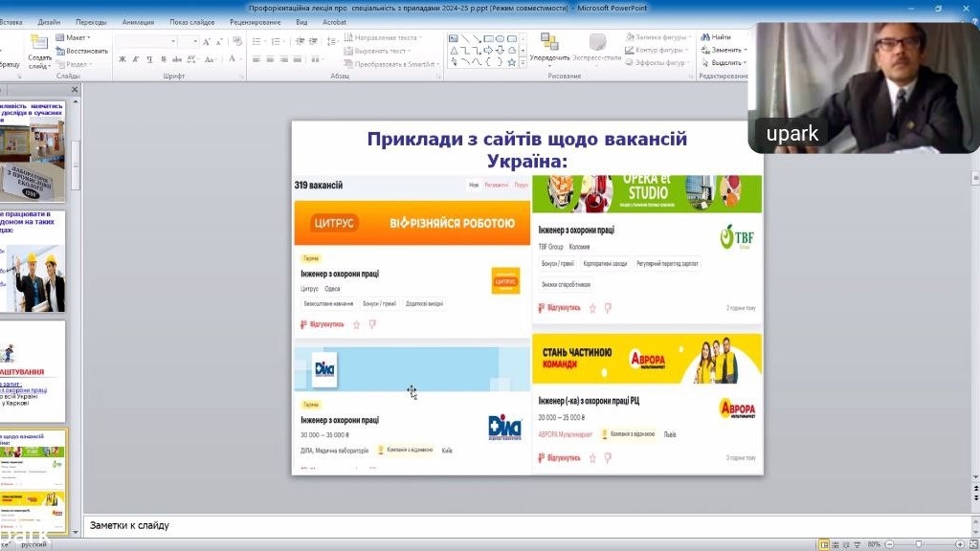Viewport: 980px width, 551px height.
Task: Switch to slide sorter view in status bar
Action: (836, 544)
